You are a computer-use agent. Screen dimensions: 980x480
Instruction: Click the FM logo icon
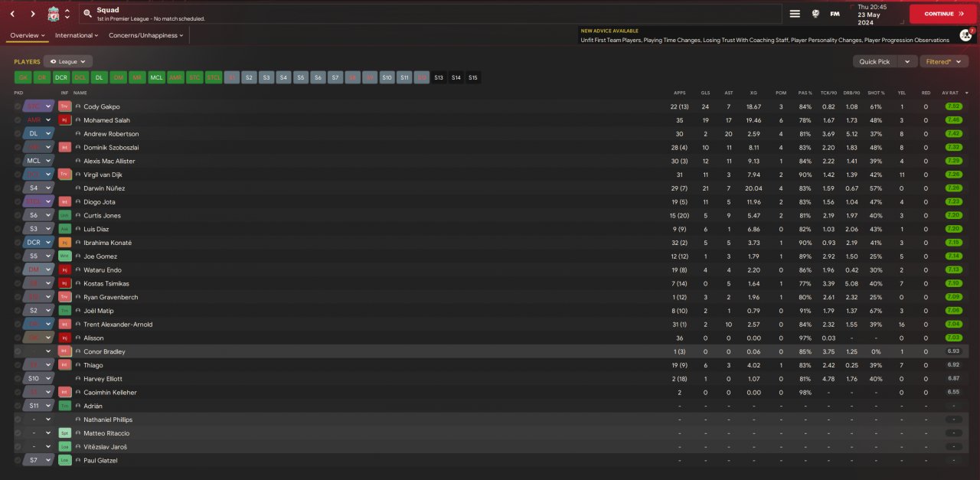[x=835, y=14]
